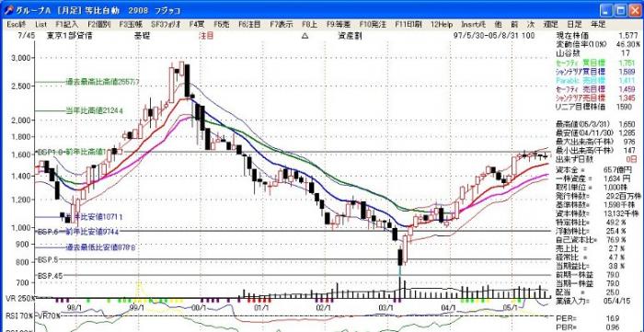Choose the F6注目 watch menu item
644x332 pixels.
[x=249, y=24]
